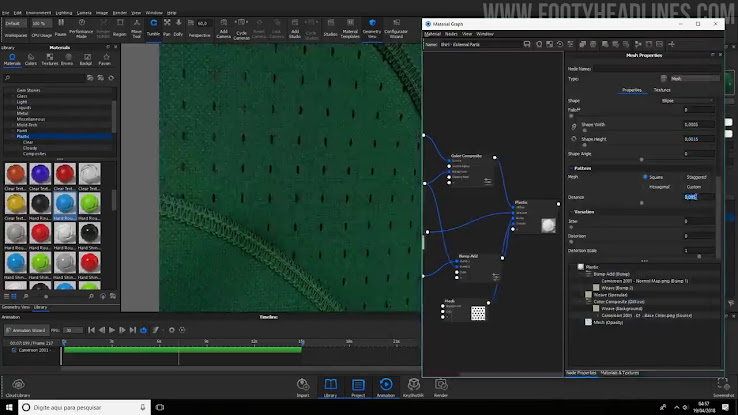Click the Distance slider handle
The image size is (738, 415).
[641, 203]
